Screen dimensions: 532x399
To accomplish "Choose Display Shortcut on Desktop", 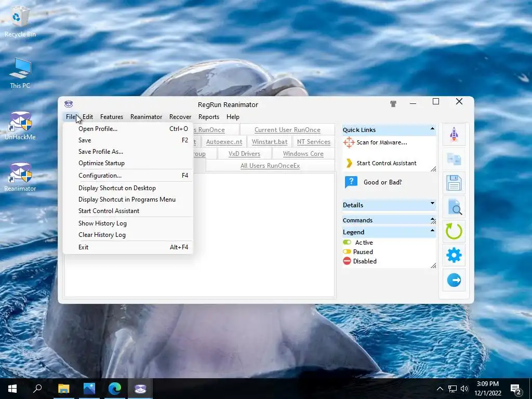I will tap(128, 188).
